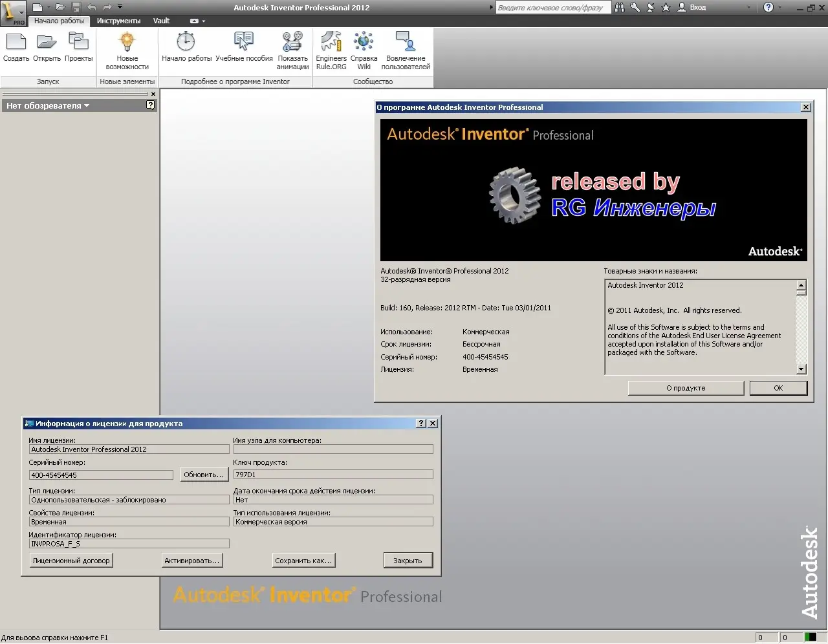Click help ? button in license dialog title
This screenshot has width=828, height=644.
click(x=421, y=424)
